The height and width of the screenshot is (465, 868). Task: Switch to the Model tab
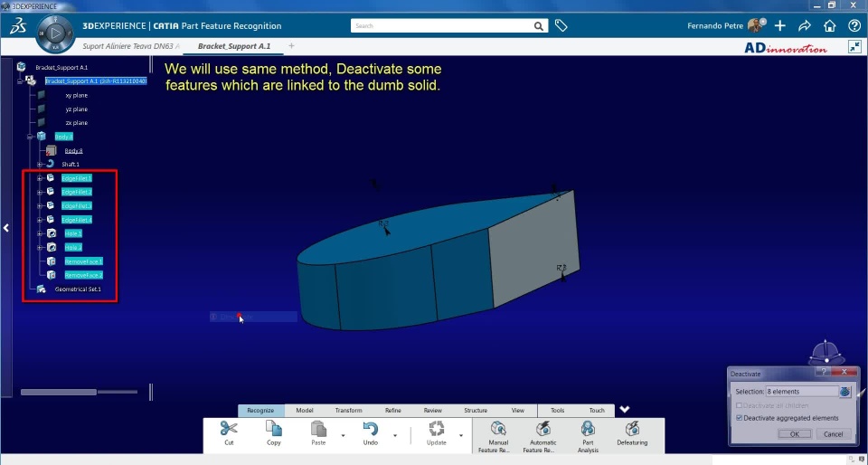pos(305,410)
